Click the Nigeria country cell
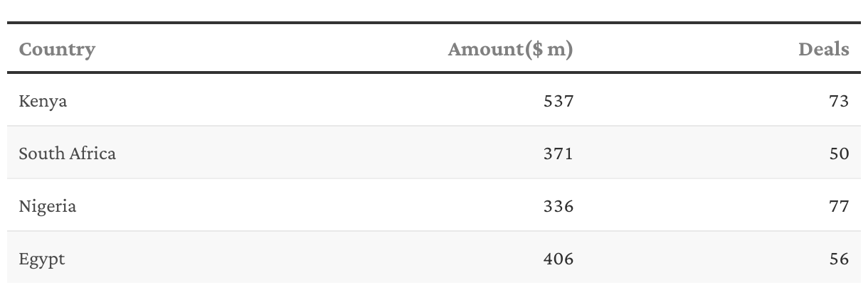The height and width of the screenshot is (290, 868). (47, 206)
